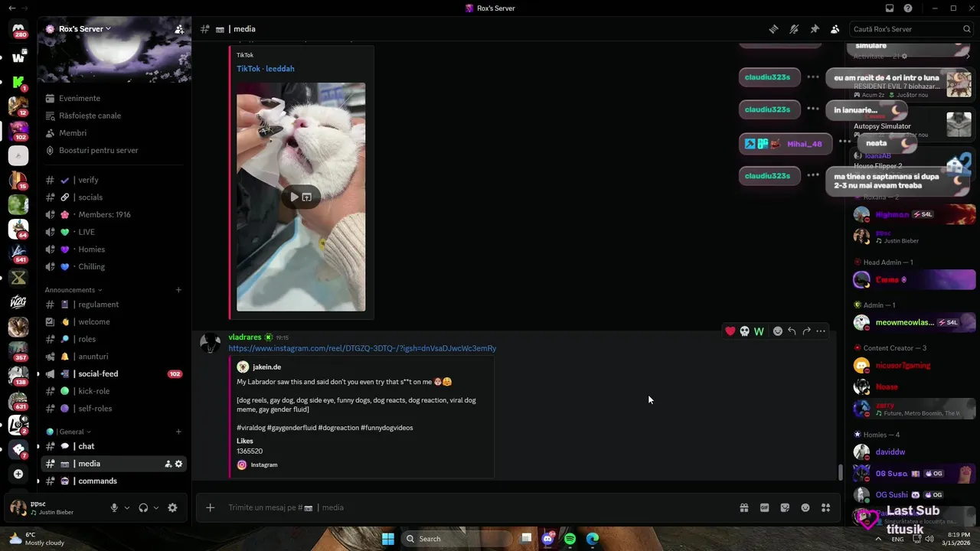
Task: Open Help icon in title bar
Action: point(908,8)
